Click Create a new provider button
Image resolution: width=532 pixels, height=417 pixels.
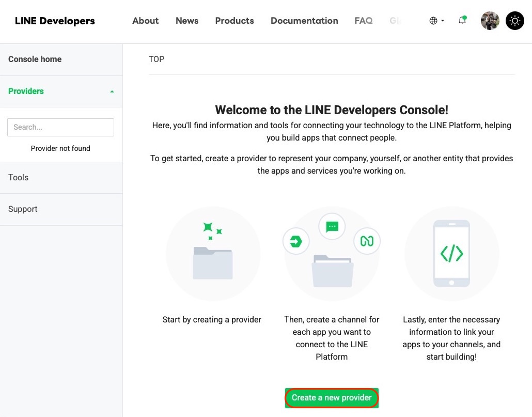click(x=332, y=398)
